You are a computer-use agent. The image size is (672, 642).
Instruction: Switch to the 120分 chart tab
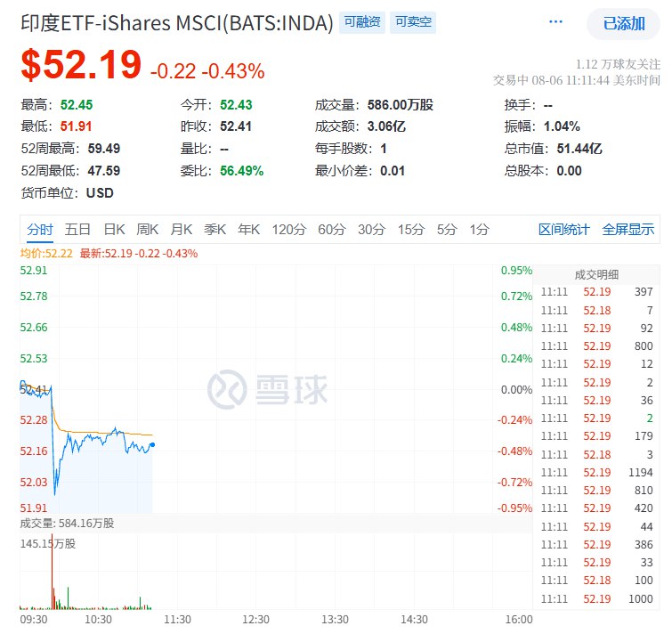(x=289, y=230)
